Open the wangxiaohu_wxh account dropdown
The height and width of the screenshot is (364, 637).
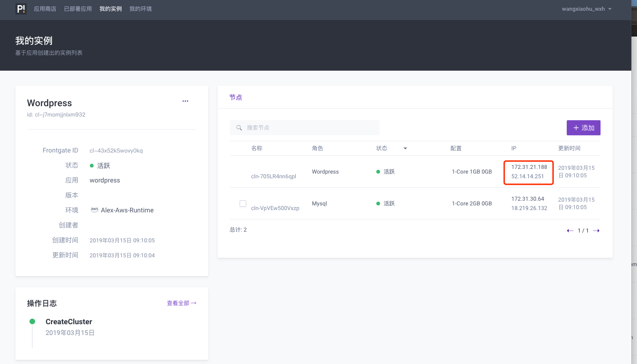click(x=586, y=8)
